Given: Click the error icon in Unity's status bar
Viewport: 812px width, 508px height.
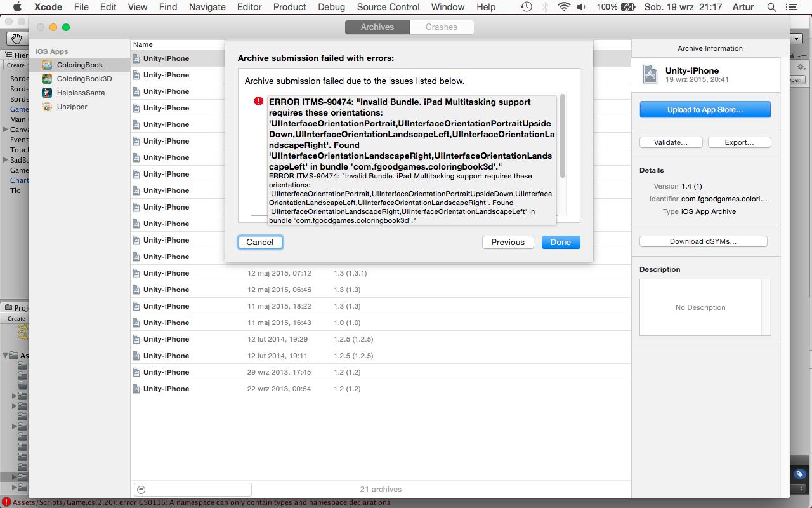Looking at the screenshot, I should (x=6, y=502).
